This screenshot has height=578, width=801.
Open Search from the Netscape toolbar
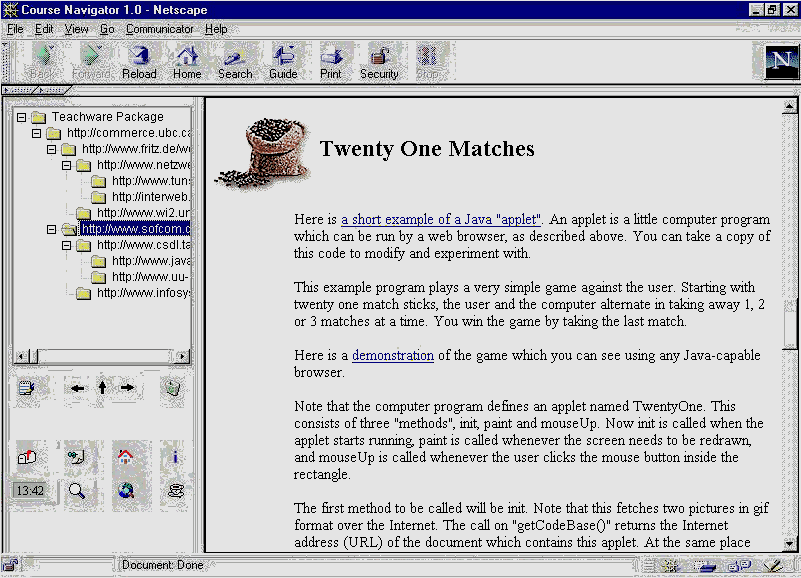[235, 61]
